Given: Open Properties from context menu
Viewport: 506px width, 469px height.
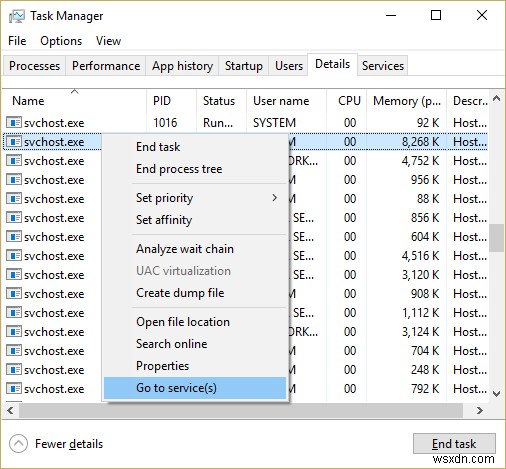Looking at the screenshot, I should 195,366.
